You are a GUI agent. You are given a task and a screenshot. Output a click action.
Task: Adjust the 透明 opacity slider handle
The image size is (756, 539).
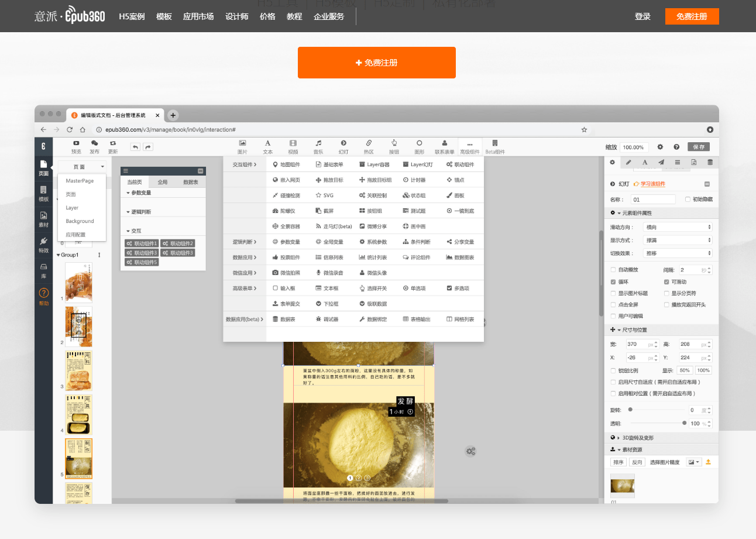[x=685, y=423]
